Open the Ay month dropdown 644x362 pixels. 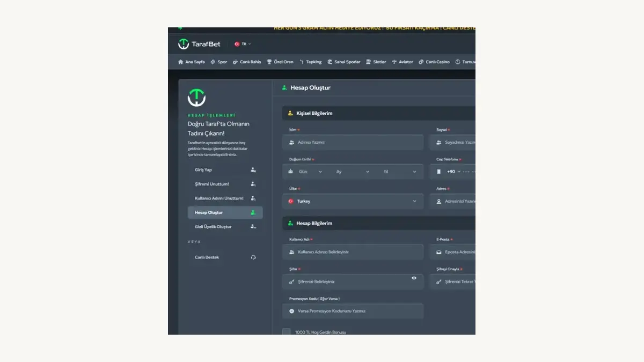[352, 172]
